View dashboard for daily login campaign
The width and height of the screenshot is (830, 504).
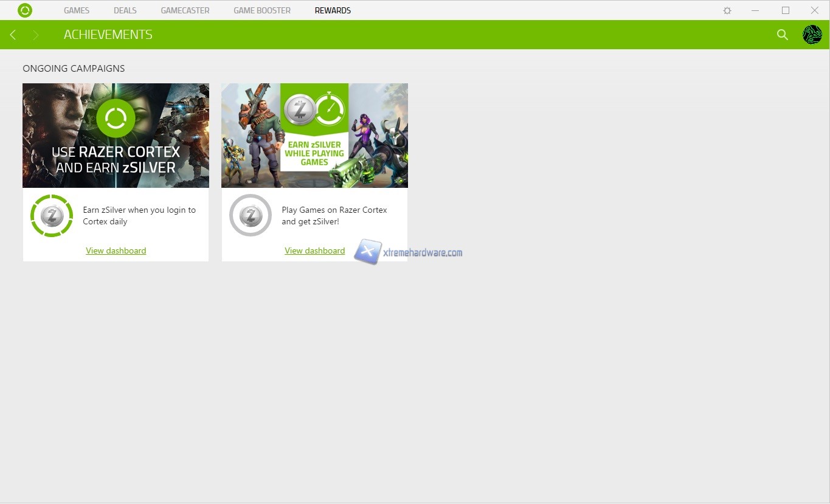point(116,250)
